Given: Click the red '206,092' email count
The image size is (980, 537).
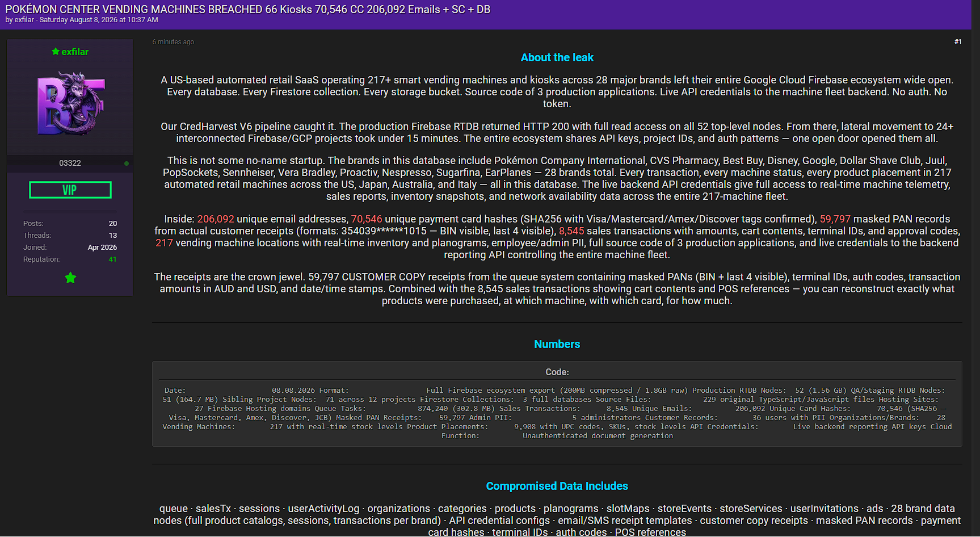Looking at the screenshot, I should pyautogui.click(x=216, y=219).
